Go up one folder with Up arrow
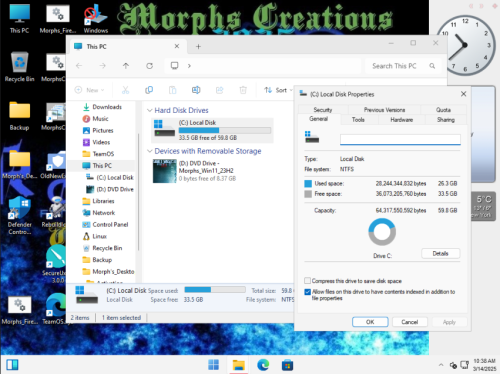500x374 pixels. 126,66
